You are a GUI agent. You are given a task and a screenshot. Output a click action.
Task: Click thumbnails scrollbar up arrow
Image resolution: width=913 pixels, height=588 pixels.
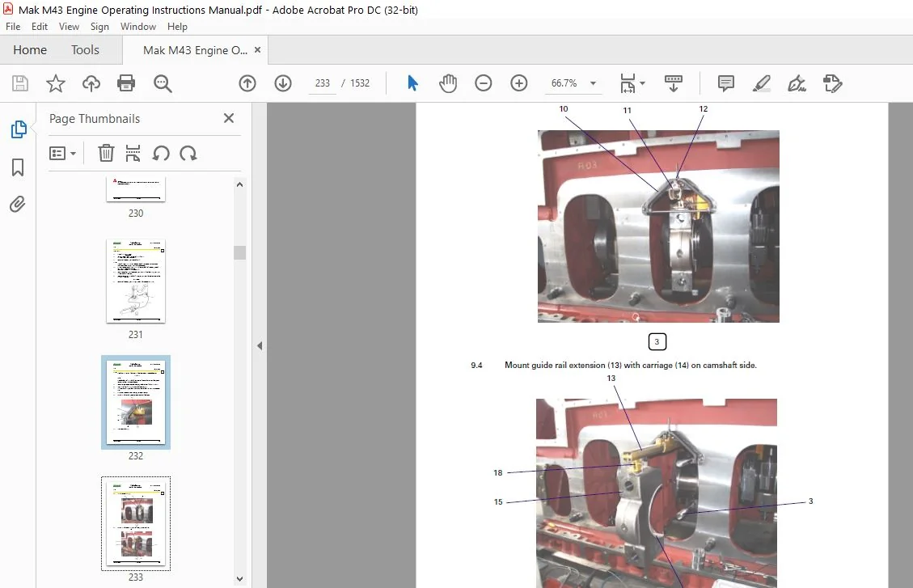(x=239, y=184)
